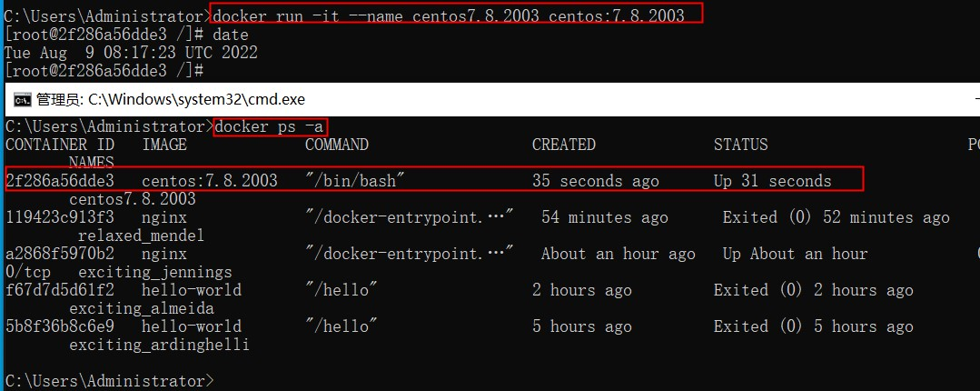The height and width of the screenshot is (391, 980).
Task: Click the CONTAINER ID column header
Action: click(60, 145)
